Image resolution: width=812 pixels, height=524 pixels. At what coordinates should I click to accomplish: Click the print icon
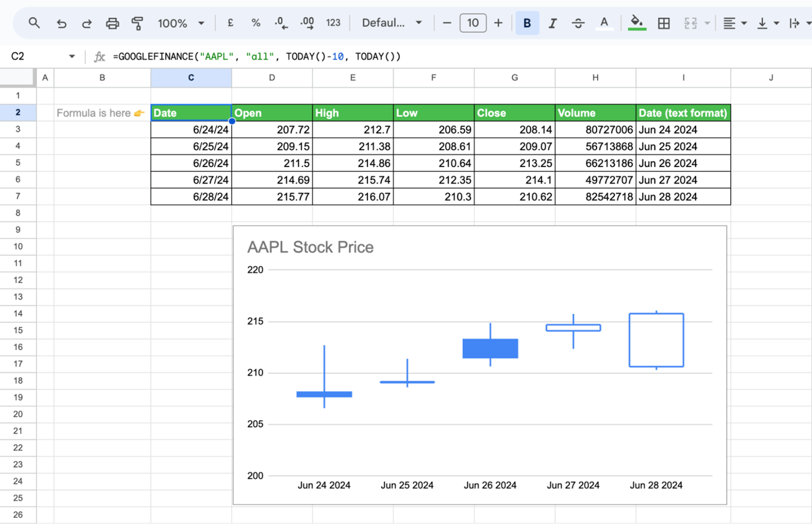click(112, 23)
